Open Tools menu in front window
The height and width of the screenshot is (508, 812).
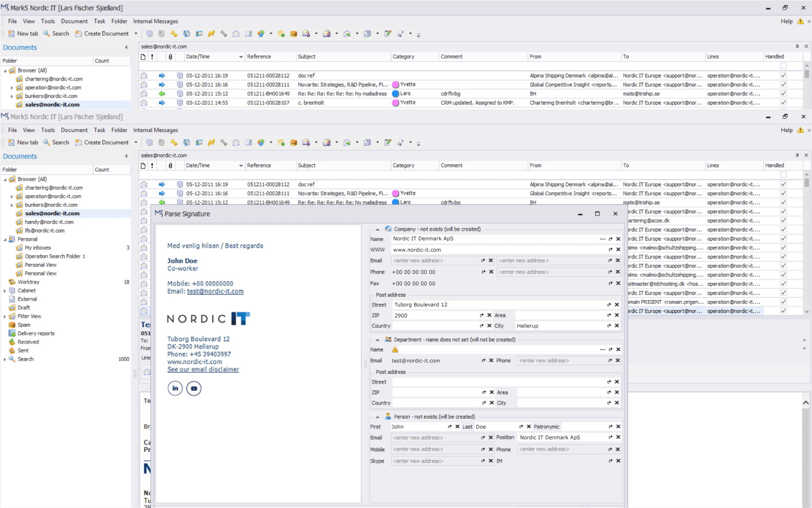[47, 130]
